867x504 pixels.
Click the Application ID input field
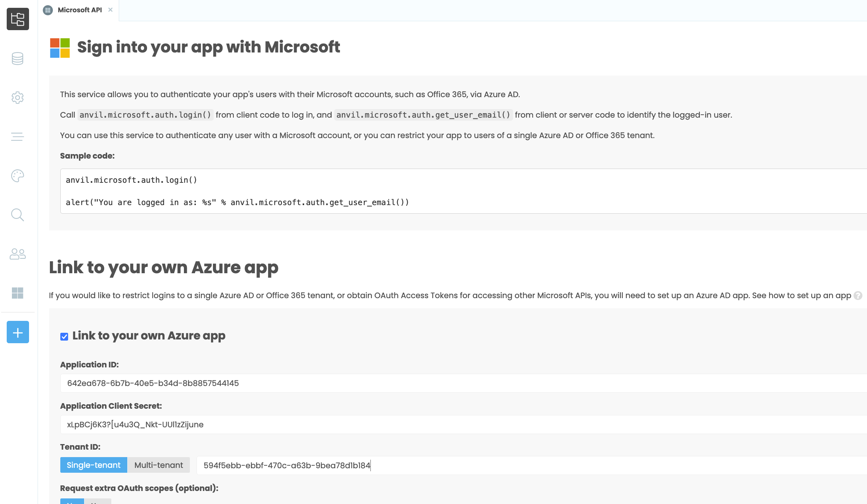[261, 383]
